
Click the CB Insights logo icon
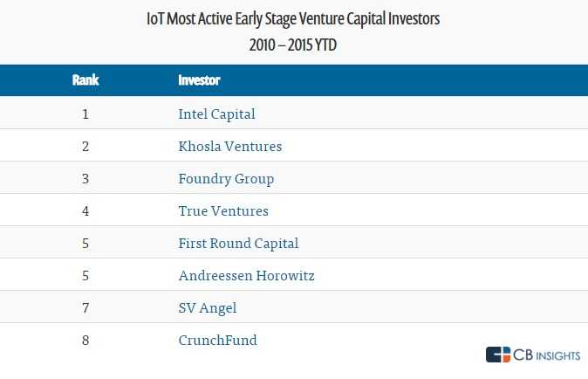pos(498,355)
